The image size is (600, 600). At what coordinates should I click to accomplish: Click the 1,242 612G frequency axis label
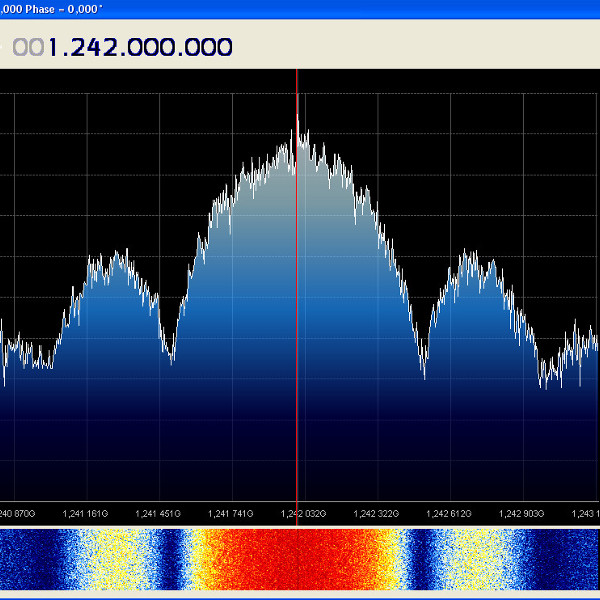point(449,514)
